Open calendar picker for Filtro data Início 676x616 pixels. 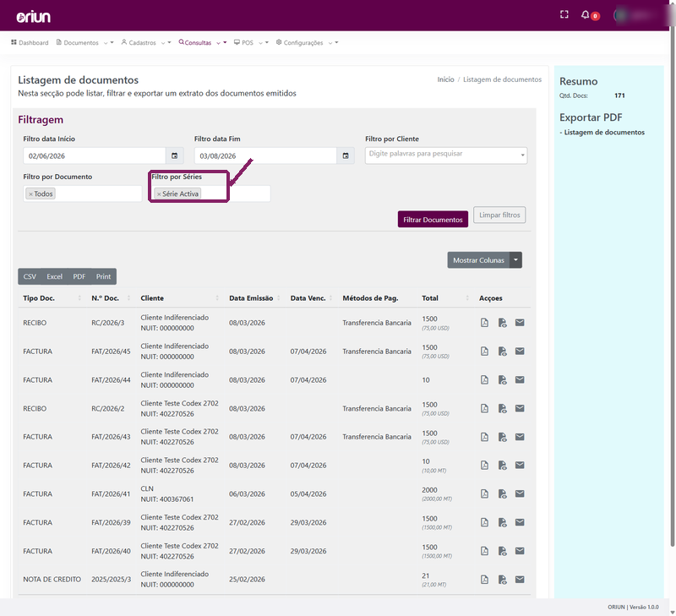coord(175,155)
